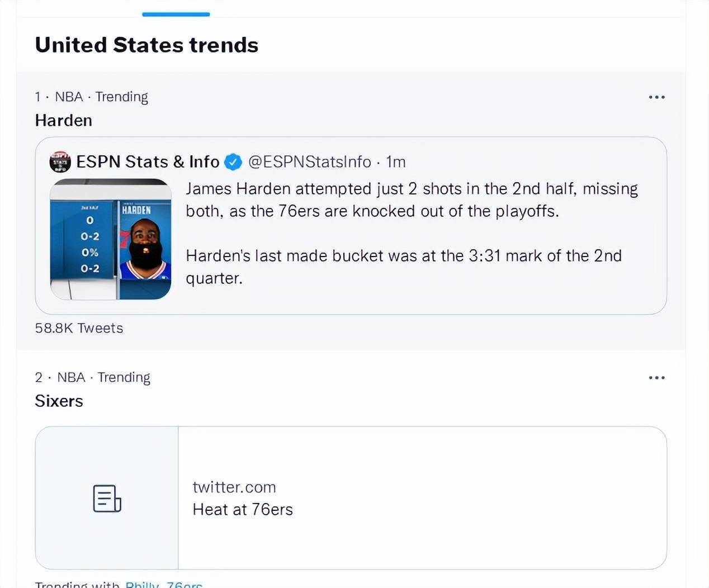Open more options for the Harden trend
This screenshot has width=709, height=588.
[656, 97]
